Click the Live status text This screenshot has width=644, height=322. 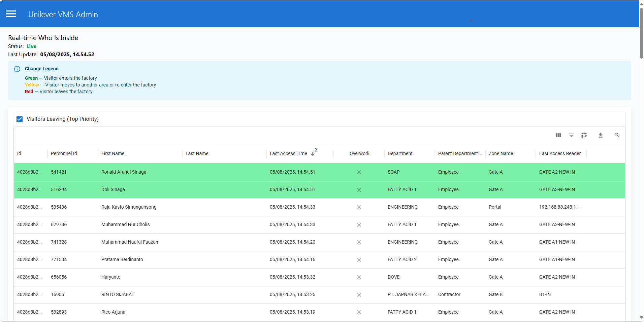pyautogui.click(x=31, y=46)
